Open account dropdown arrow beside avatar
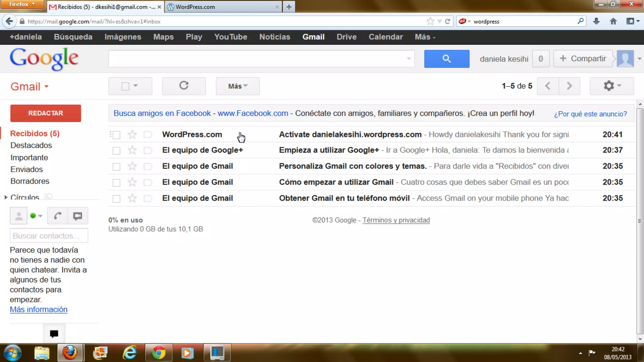 coord(639,59)
